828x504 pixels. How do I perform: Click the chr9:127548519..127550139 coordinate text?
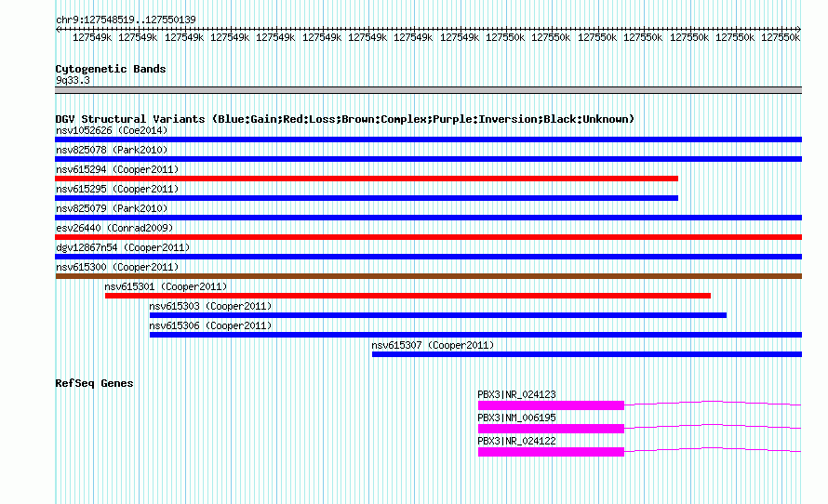point(126,20)
